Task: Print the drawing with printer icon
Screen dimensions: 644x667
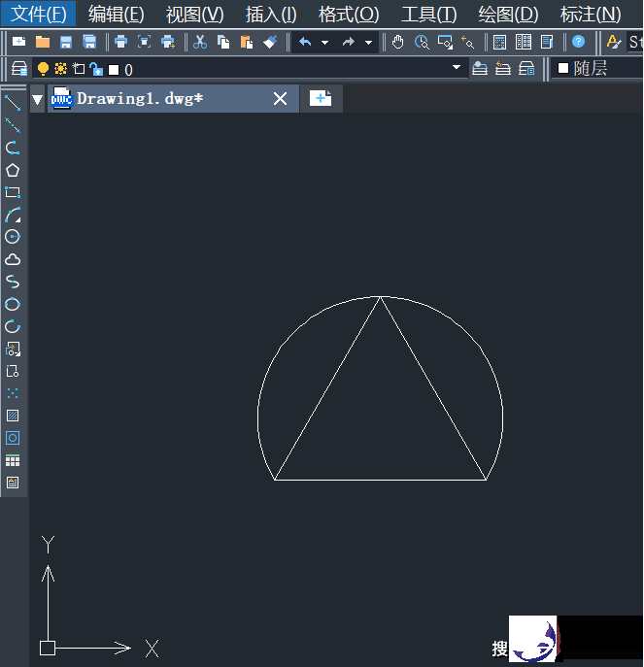Action: pos(120,42)
